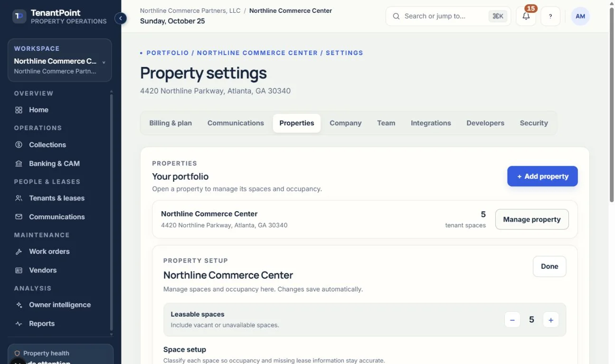Image resolution: width=615 pixels, height=364 pixels.
Task: Decrease leasable spaces with minus button
Action: (512, 320)
